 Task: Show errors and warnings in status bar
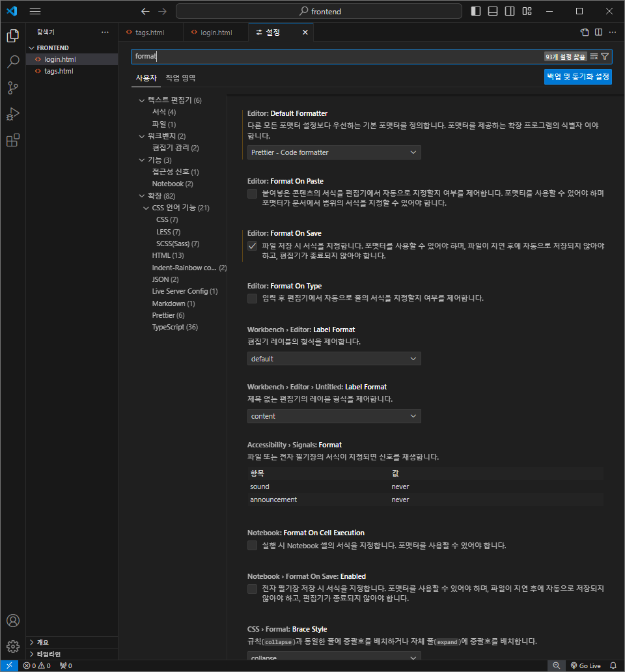coord(37,665)
